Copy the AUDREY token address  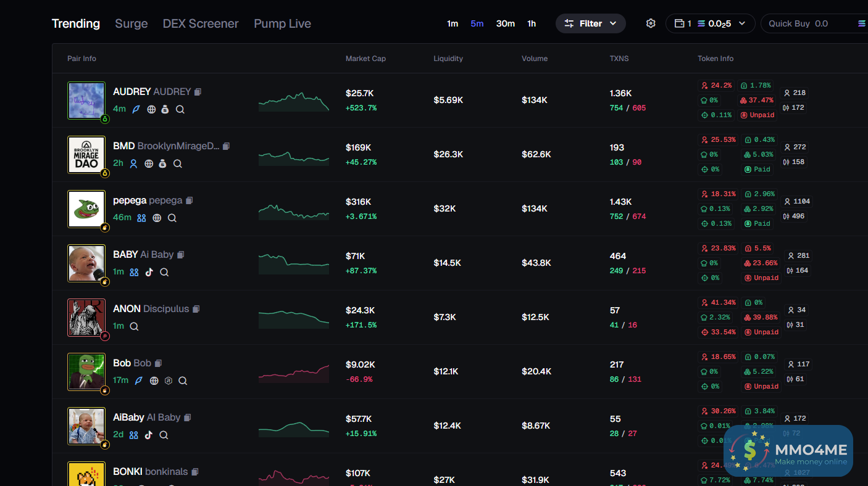point(198,92)
